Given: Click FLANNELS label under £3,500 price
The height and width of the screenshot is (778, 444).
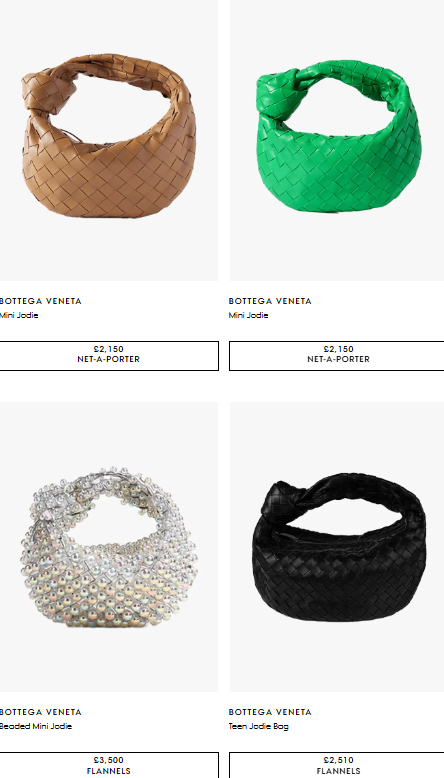Looking at the screenshot, I should click(108, 771).
